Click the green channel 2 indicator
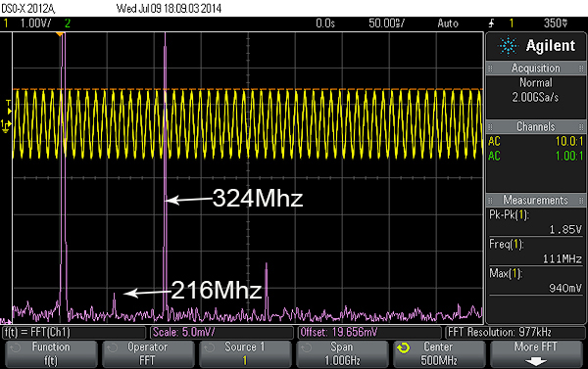Viewport: 588px width, 369px height. 68,23
